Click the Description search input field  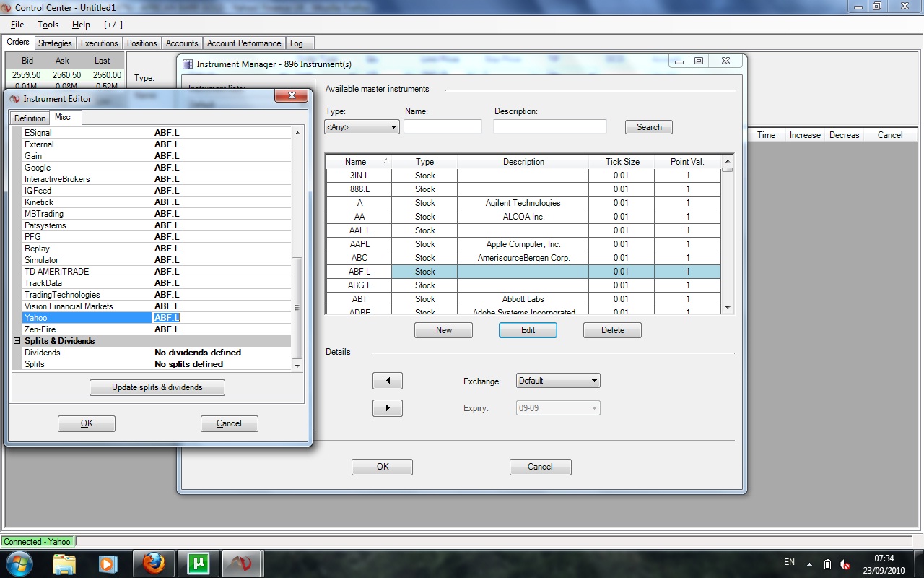550,126
